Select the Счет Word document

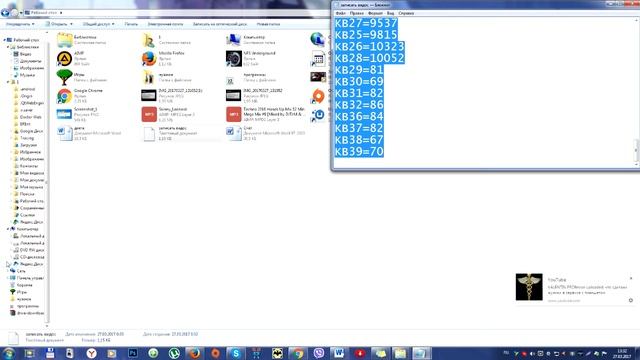tap(233, 133)
